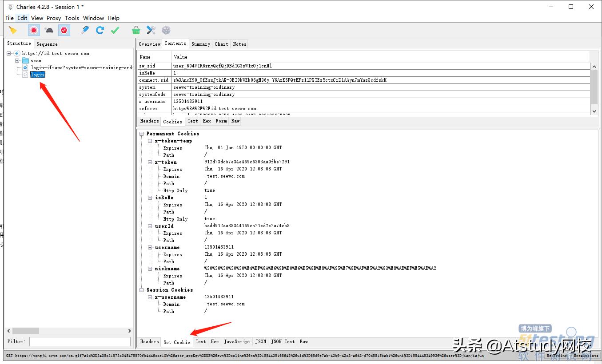The image size is (602, 364).
Task: Collapse the isReMe cookie node
Action: 150,198
